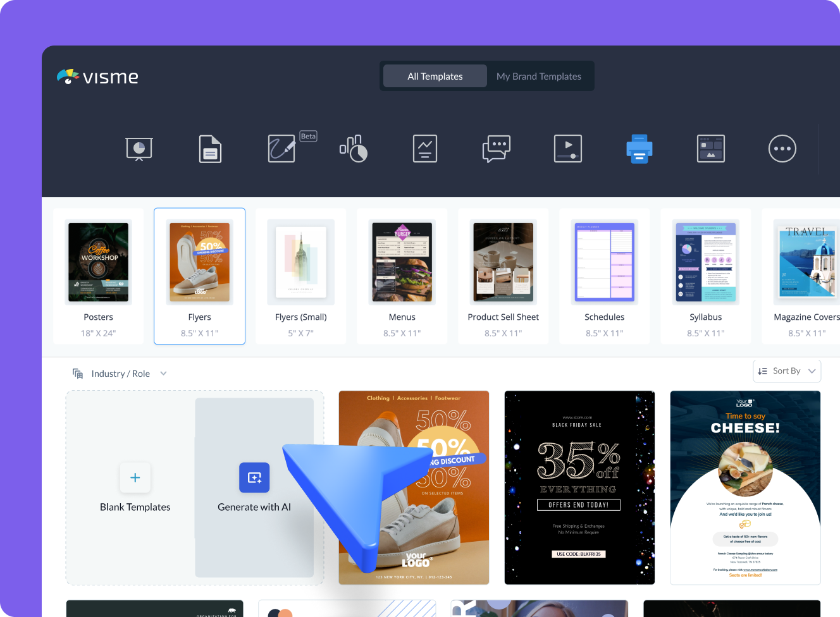Click the Generate with AI label
The image size is (840, 617).
tap(254, 507)
